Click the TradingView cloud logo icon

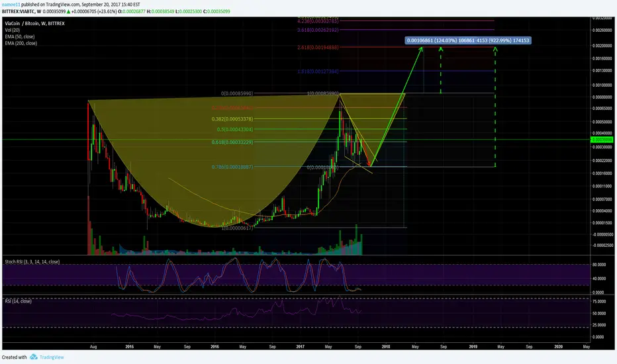(34, 357)
